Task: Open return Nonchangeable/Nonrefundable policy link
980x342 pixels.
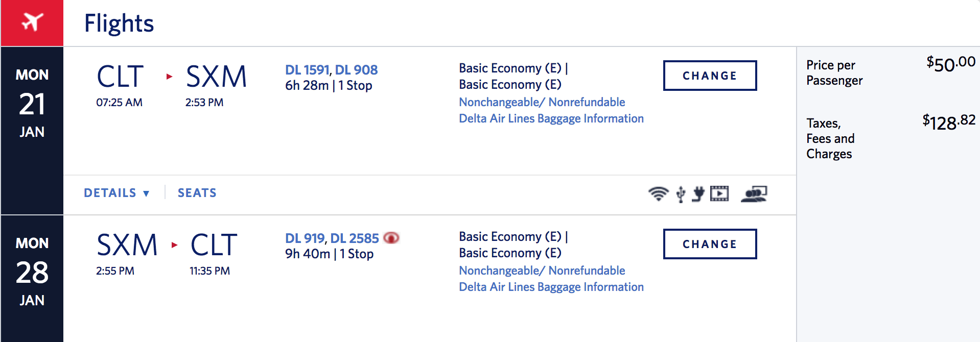Action: [x=542, y=271]
